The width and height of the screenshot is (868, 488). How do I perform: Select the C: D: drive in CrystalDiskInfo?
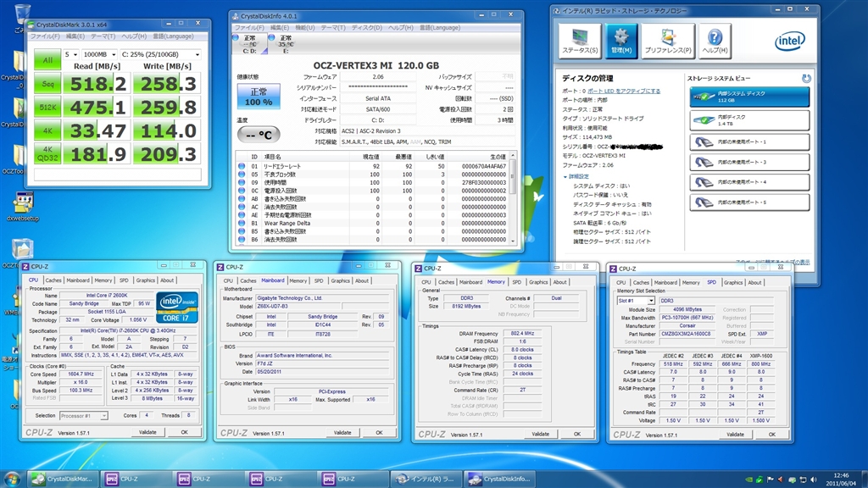(x=248, y=42)
